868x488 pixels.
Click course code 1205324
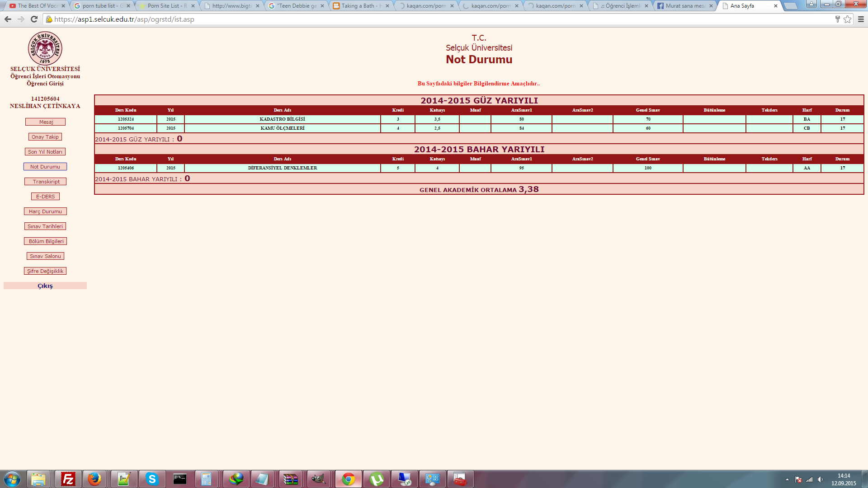click(x=126, y=119)
